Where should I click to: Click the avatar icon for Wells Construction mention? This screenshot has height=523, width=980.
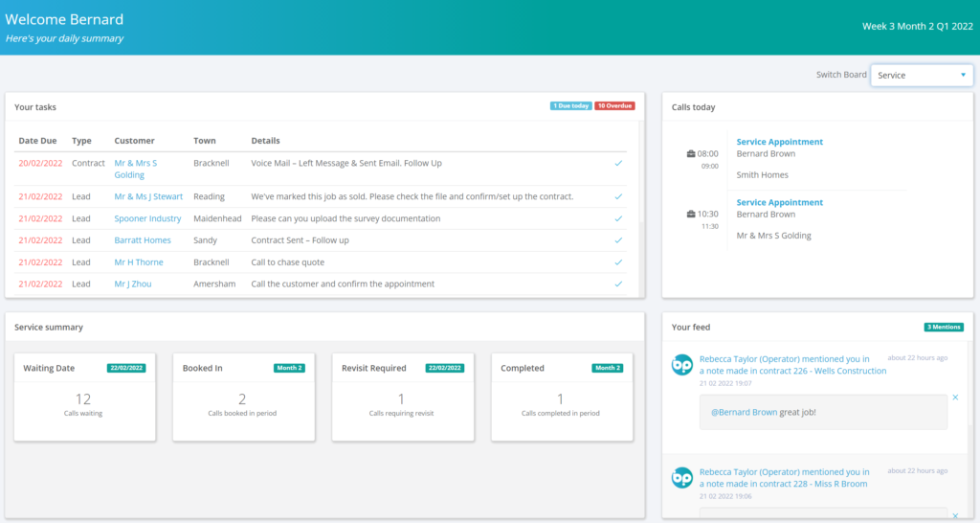[x=682, y=365]
